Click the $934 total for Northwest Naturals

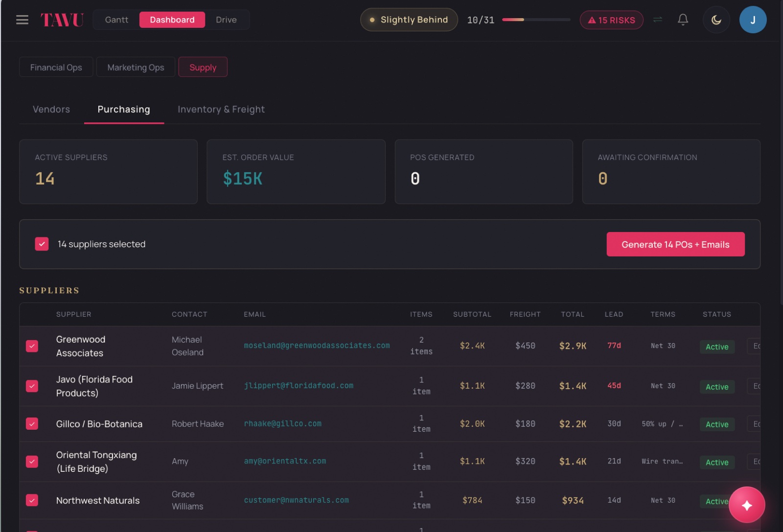click(573, 500)
